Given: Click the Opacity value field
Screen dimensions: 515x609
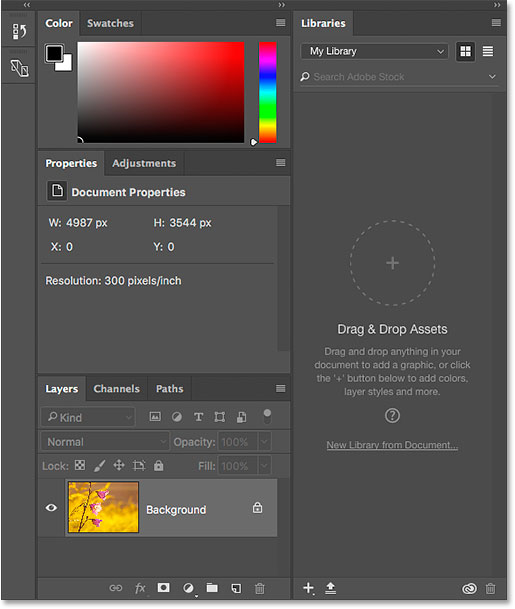Looking at the screenshot, I should point(238,442).
